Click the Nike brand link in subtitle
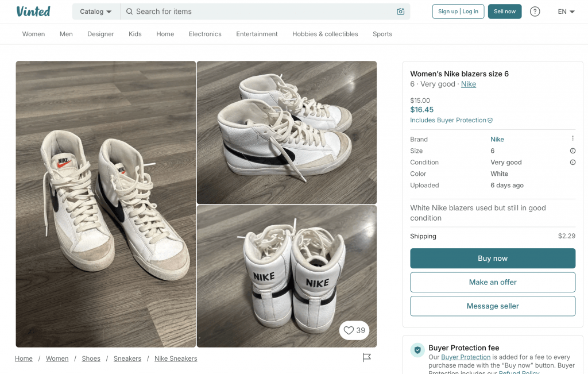The image size is (588, 374). [469, 84]
